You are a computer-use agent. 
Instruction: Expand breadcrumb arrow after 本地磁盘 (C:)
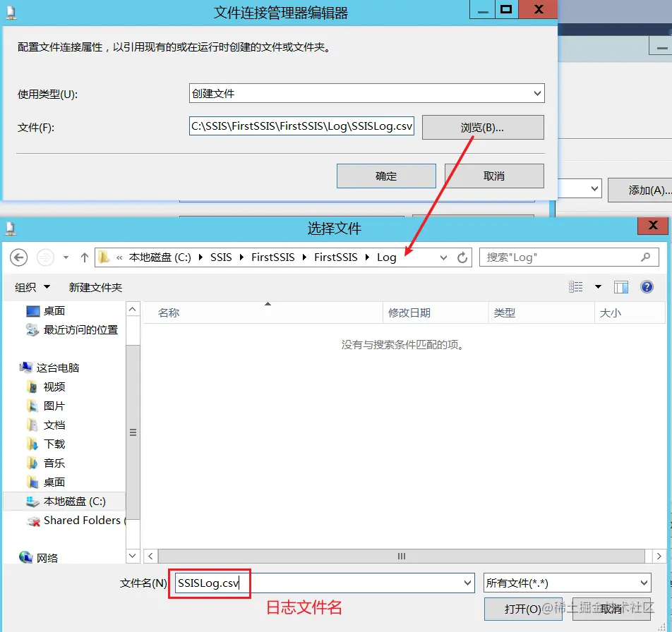[x=200, y=257]
